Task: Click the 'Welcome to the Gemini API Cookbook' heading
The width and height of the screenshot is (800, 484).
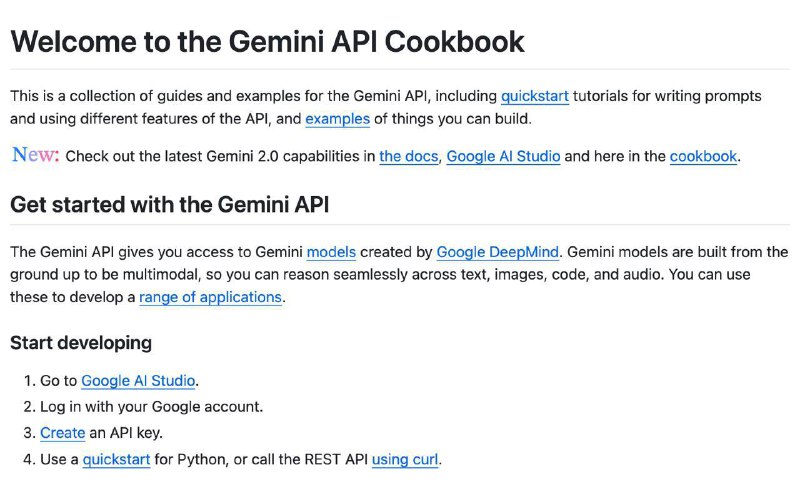Action: [x=267, y=41]
